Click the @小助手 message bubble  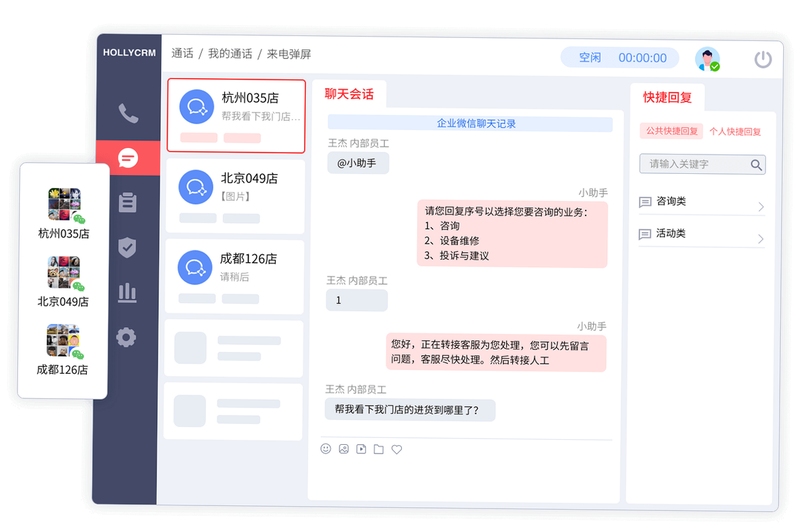point(358,163)
